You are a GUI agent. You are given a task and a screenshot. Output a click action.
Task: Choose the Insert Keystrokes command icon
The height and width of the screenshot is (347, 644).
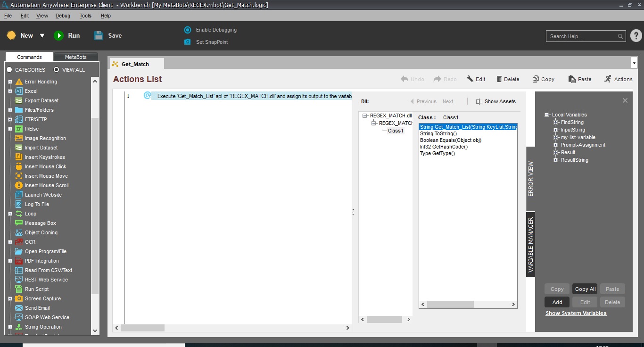(x=19, y=157)
